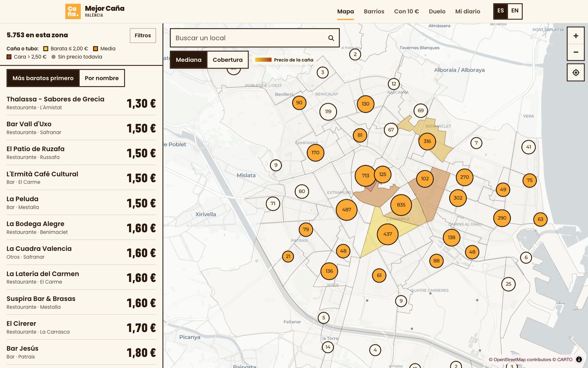Switch language to ES
This screenshot has height=368, width=588.
click(x=500, y=11)
